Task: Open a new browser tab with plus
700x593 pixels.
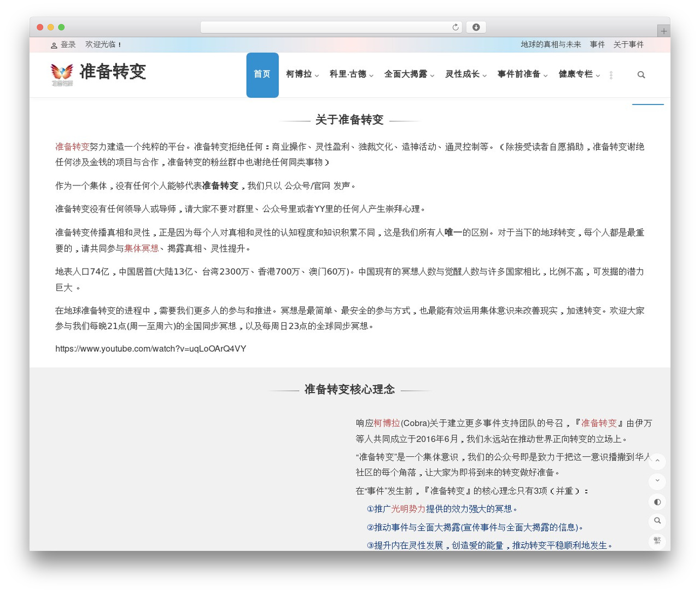Action: click(x=664, y=31)
